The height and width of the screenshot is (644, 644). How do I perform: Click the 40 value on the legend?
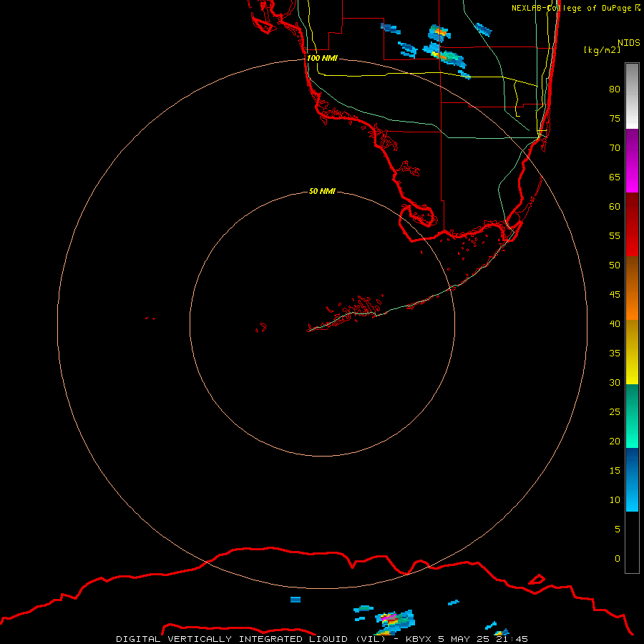615,323
